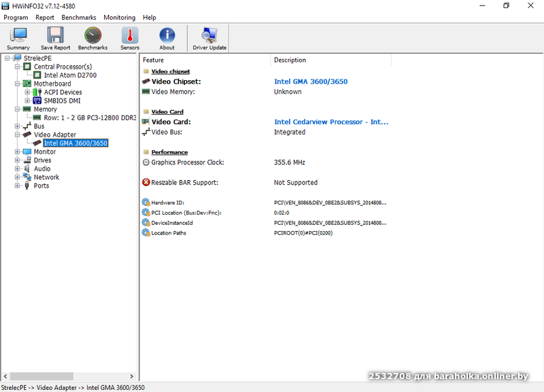Click the Video Memory: label

pos(173,92)
